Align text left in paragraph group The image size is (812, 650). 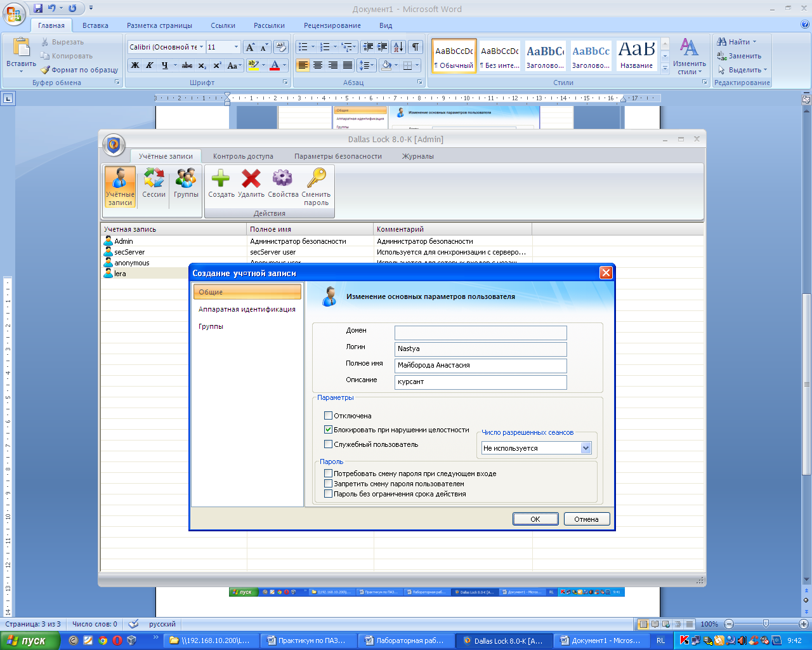click(x=303, y=65)
